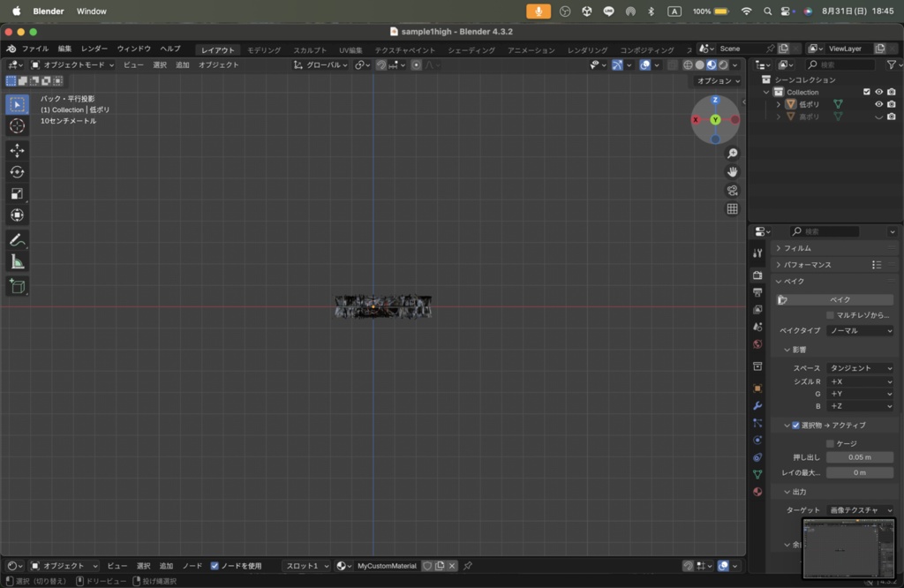Click the 押し出し 0.05 m field

point(860,457)
